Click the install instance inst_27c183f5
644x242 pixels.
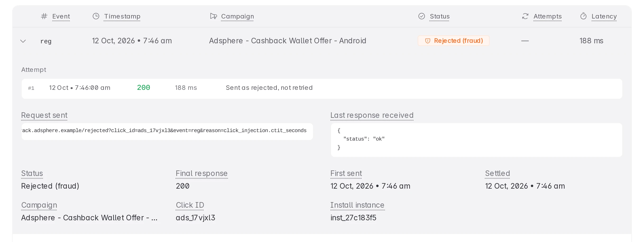(353, 218)
